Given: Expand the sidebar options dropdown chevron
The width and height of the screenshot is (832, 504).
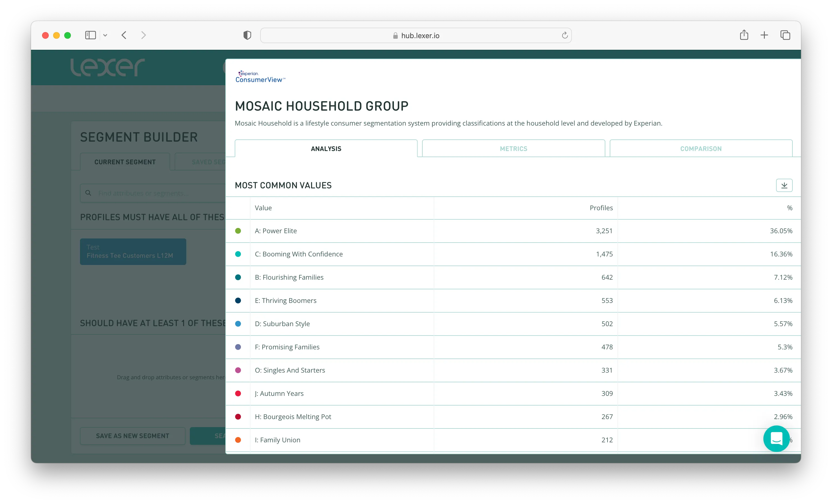Looking at the screenshot, I should click(105, 35).
